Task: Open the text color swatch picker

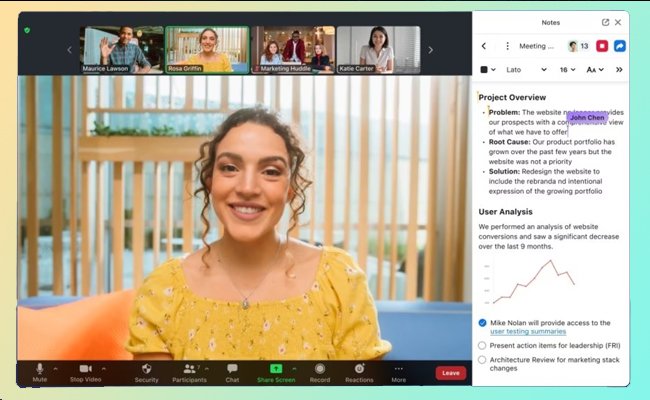Action: pos(488,70)
